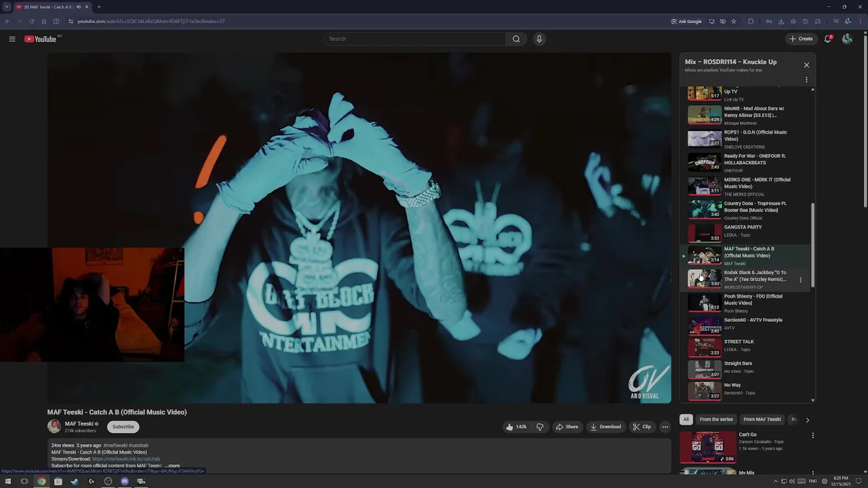Open a new browser tab

(x=99, y=7)
